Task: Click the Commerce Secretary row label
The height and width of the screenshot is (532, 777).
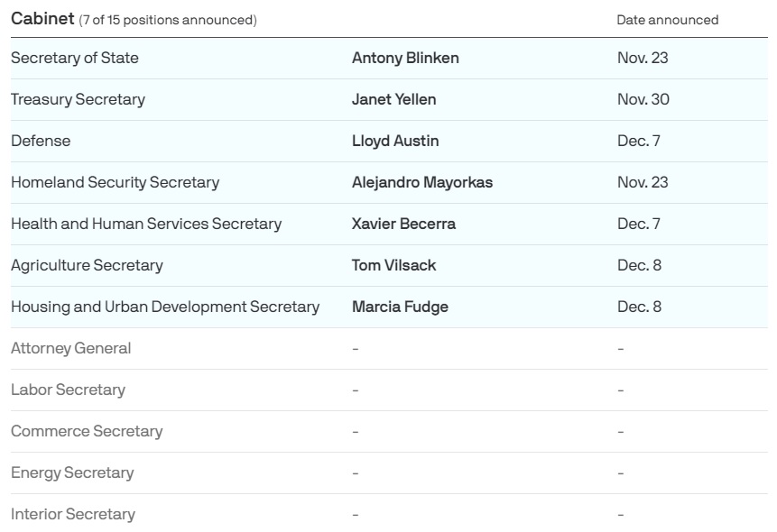Action: pos(87,431)
